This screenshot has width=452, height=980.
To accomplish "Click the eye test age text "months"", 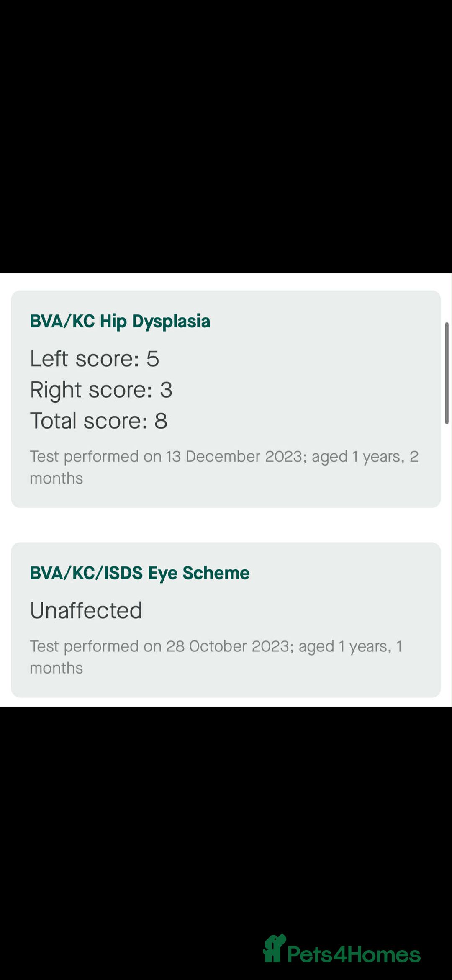I will 56,668.
